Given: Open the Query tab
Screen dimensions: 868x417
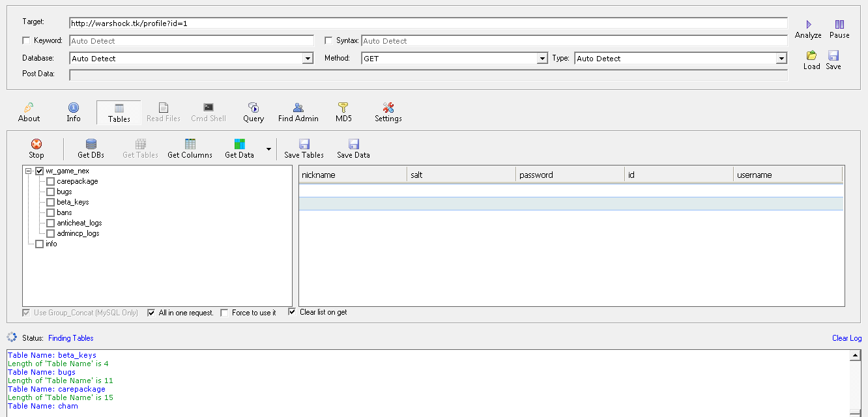Looking at the screenshot, I should (253, 112).
